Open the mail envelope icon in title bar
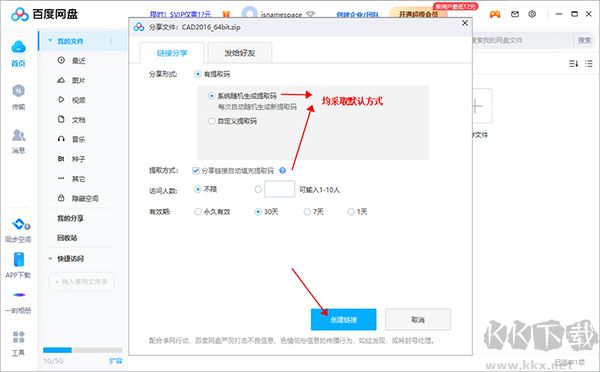The width and height of the screenshot is (600, 372). (x=515, y=14)
